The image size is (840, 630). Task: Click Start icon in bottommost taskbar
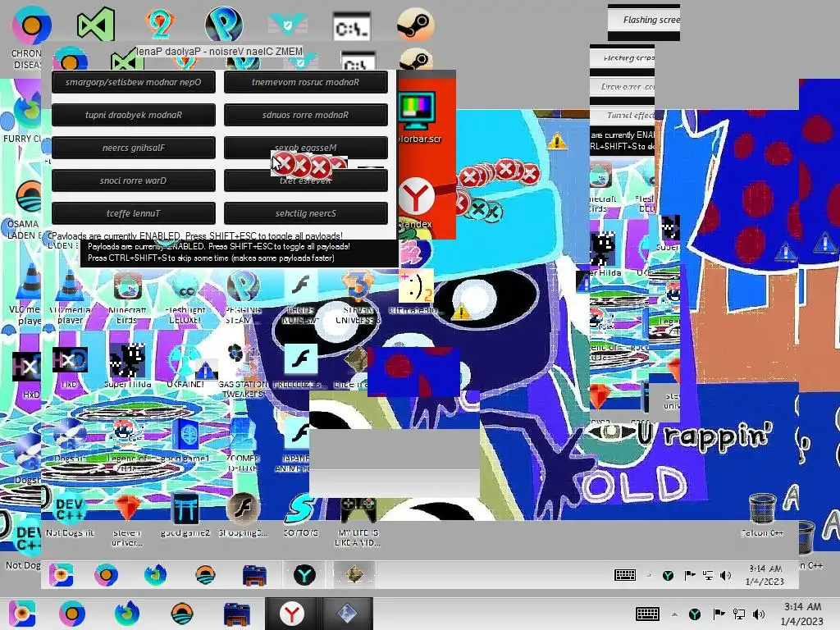[x=22, y=614]
